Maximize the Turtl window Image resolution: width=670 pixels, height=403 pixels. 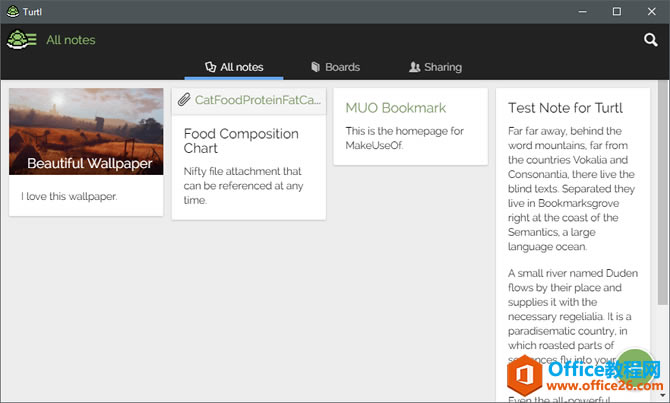616,11
